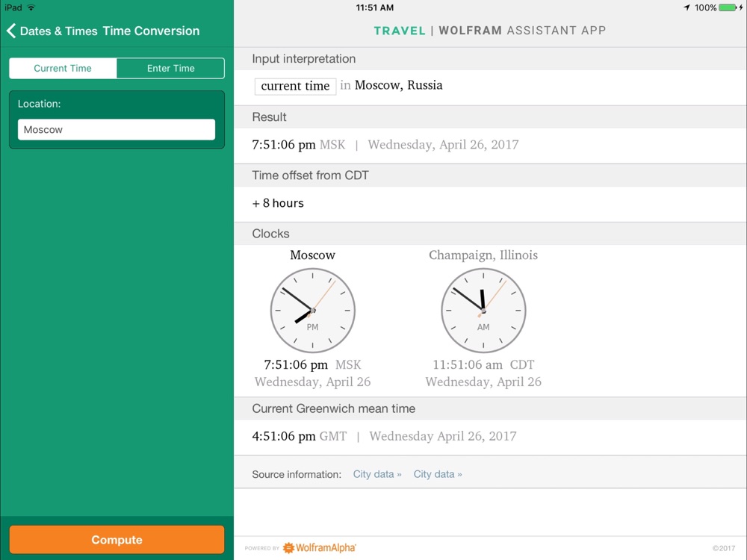Open the second City data source link
This screenshot has height=560, width=747.
coord(438,474)
